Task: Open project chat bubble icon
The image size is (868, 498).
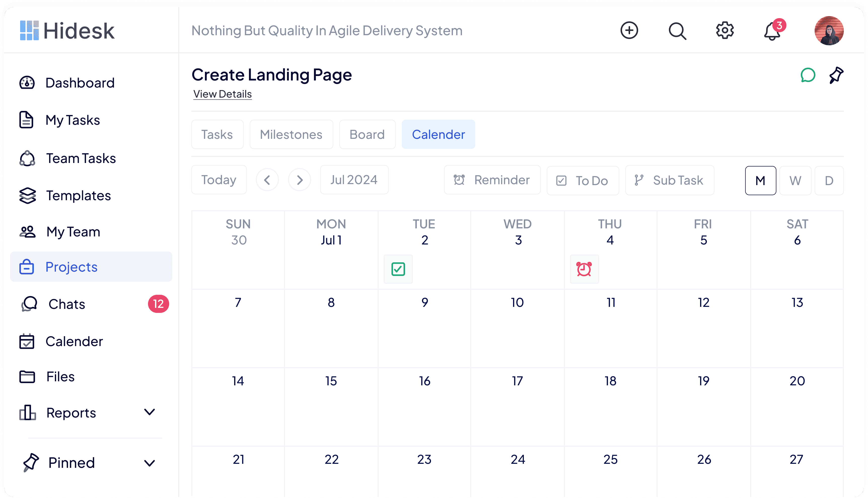Action: tap(808, 75)
